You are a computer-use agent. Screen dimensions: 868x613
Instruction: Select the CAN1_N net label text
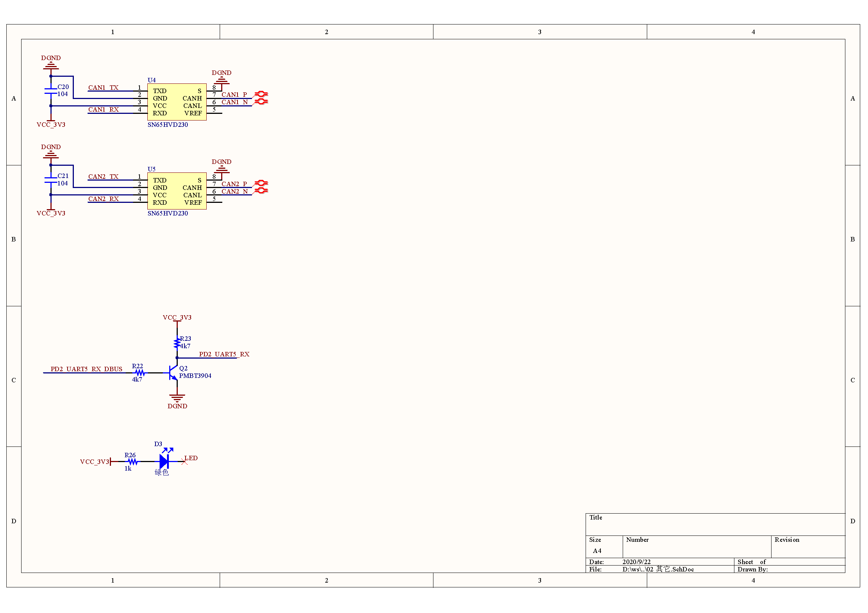click(x=235, y=102)
